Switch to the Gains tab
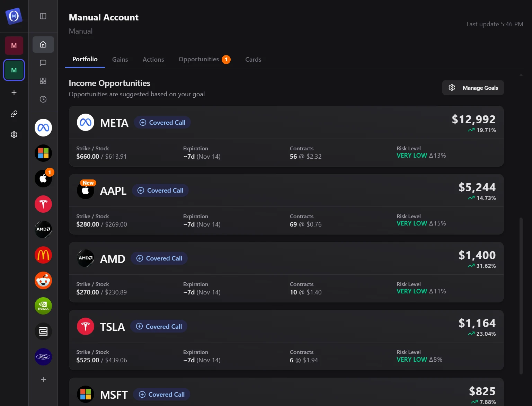 tap(120, 59)
